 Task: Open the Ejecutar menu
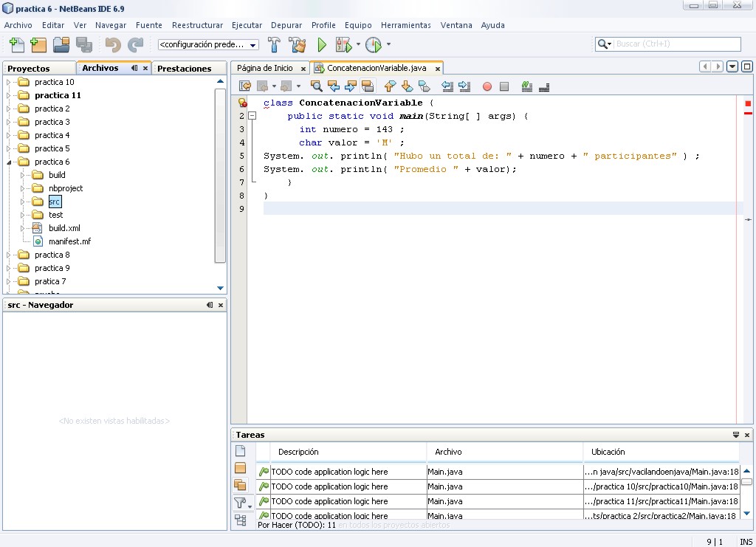point(247,24)
